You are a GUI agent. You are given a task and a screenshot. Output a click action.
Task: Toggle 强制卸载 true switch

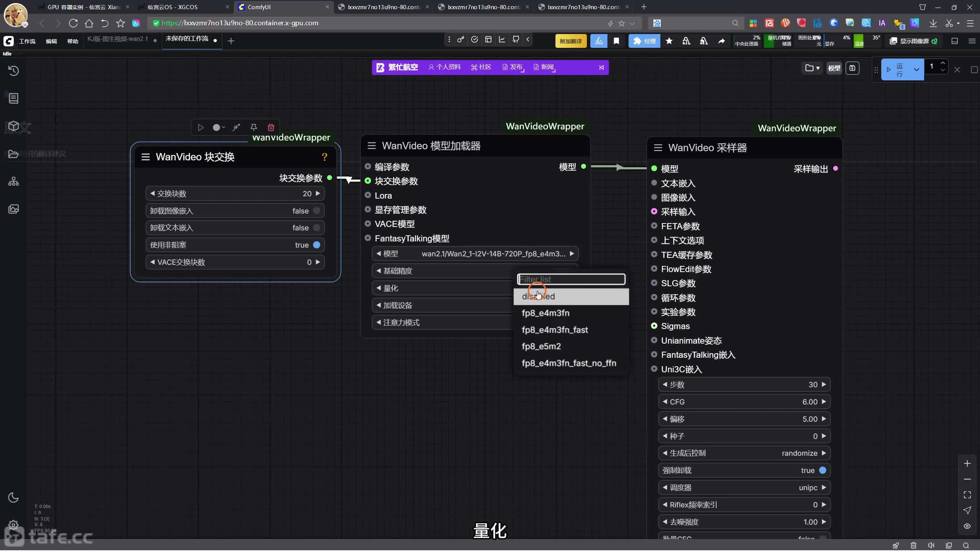tap(822, 470)
